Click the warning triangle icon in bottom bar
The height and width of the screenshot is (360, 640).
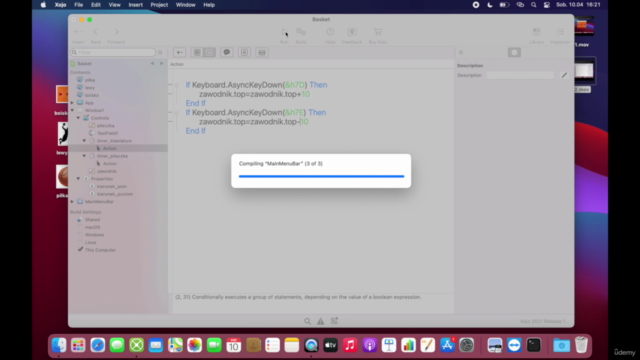coord(321,321)
